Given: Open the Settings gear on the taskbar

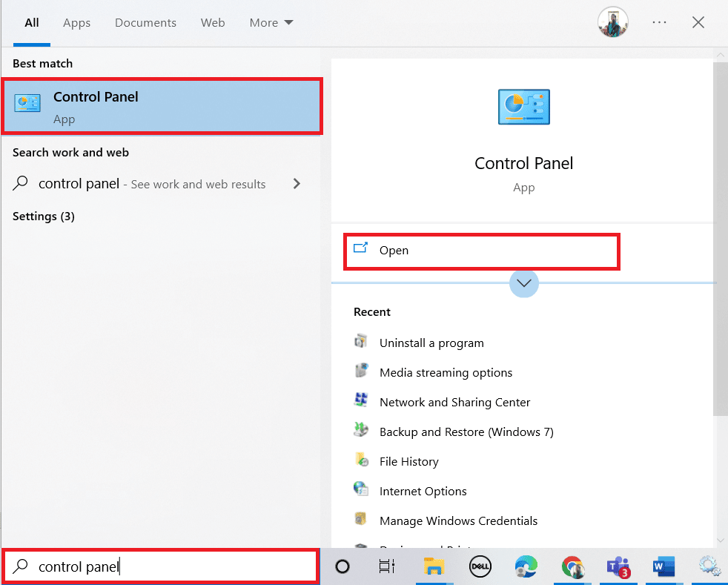Looking at the screenshot, I should pyautogui.click(x=709, y=566).
